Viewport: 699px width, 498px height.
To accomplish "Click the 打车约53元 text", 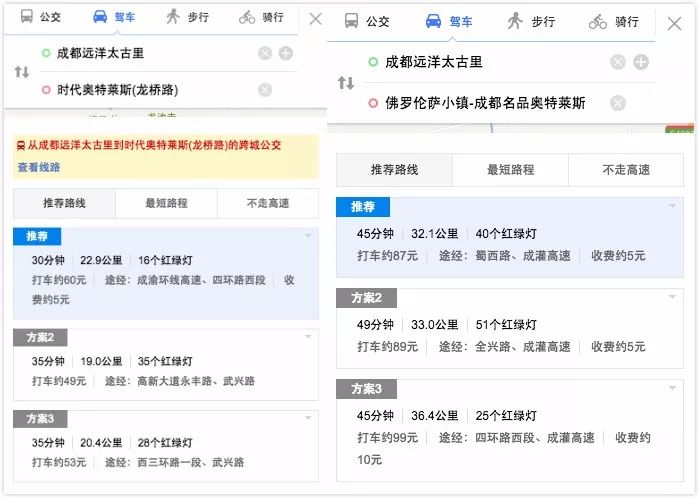I will (58, 463).
